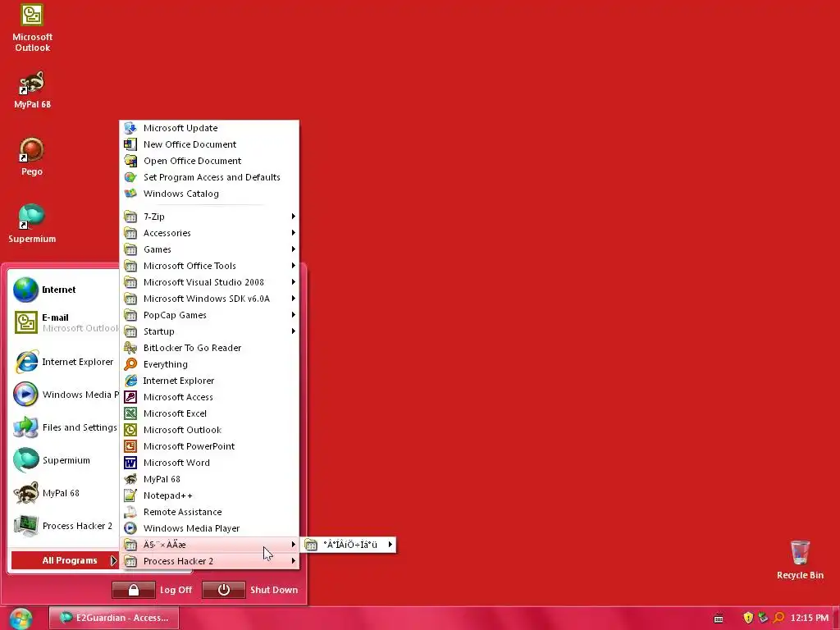The width and height of the screenshot is (840, 630).
Task: Select Internet Explorer in Start menu left pane
Action: coord(64,362)
